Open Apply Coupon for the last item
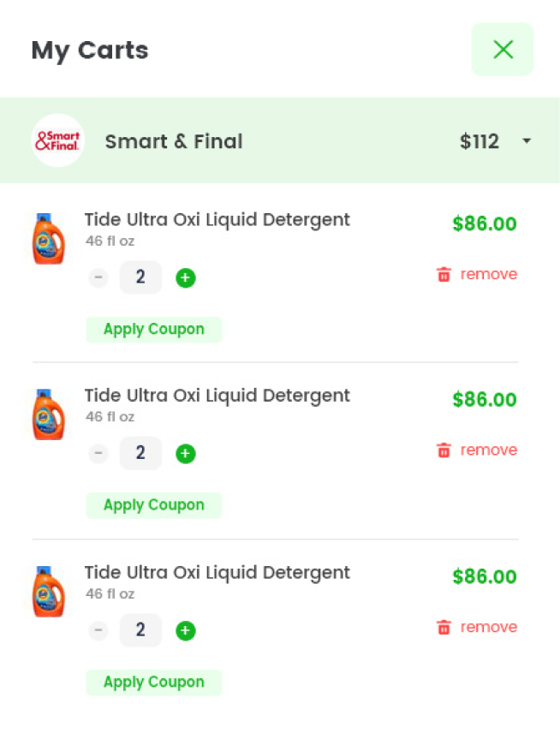Image resolution: width=560 pixels, height=751 pixels. [x=153, y=682]
